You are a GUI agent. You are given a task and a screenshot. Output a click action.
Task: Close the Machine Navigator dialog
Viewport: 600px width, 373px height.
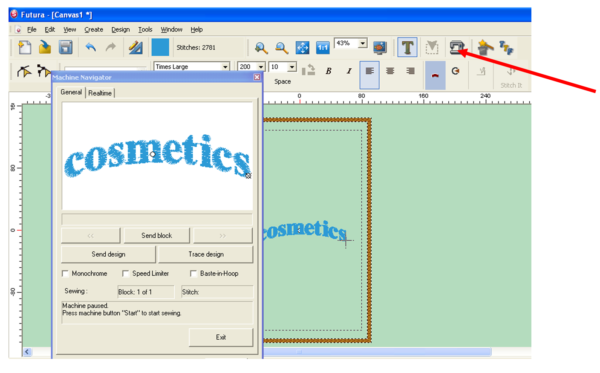(x=257, y=77)
